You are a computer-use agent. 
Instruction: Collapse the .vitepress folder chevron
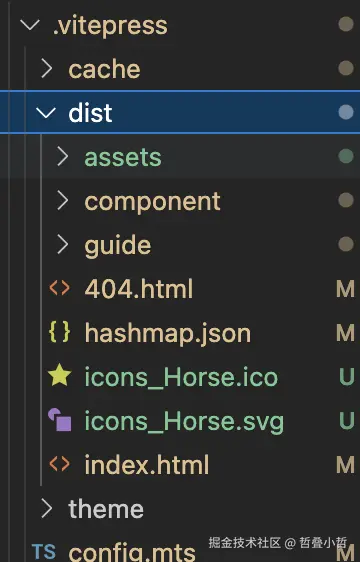click(30, 25)
